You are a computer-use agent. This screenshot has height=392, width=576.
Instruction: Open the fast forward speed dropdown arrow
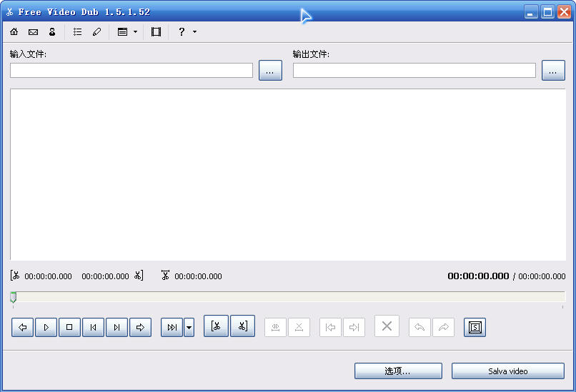[x=189, y=327]
